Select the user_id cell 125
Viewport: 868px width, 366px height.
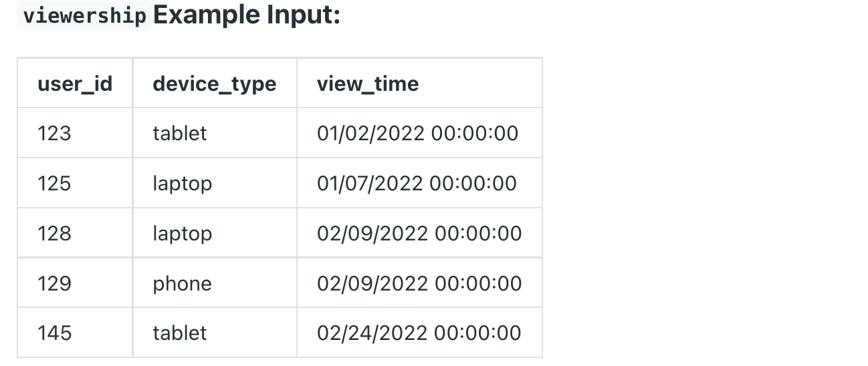tap(54, 183)
